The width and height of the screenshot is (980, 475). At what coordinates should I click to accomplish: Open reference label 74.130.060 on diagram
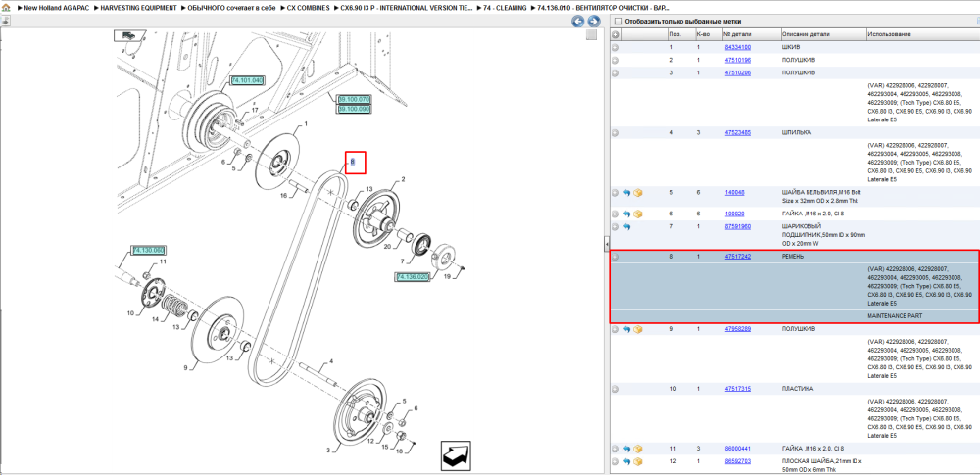148,251
